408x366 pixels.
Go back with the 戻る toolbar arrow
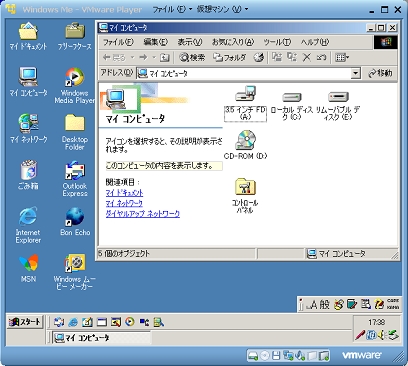(x=114, y=58)
